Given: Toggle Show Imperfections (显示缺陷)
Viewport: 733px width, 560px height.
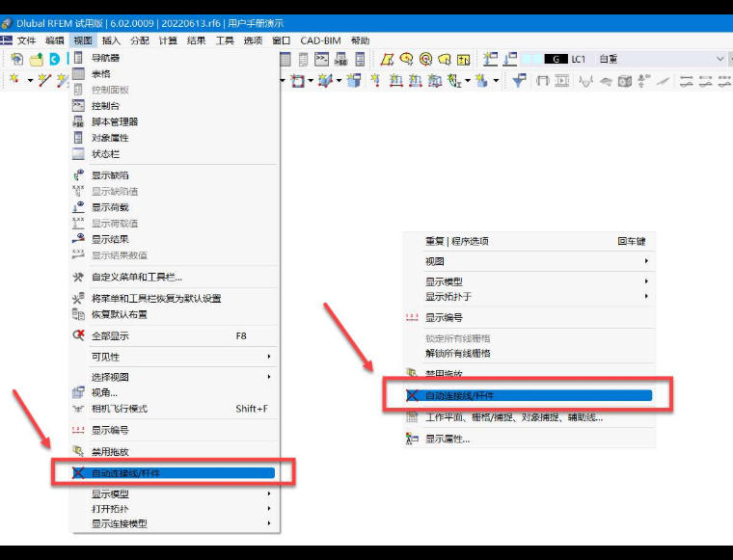Looking at the screenshot, I should 175,175.
